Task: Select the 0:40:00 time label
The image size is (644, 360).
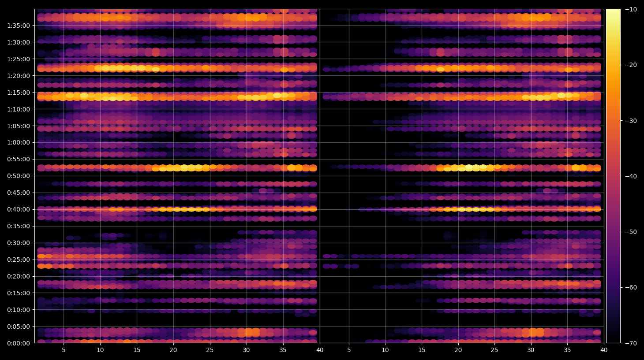Action: (x=19, y=209)
